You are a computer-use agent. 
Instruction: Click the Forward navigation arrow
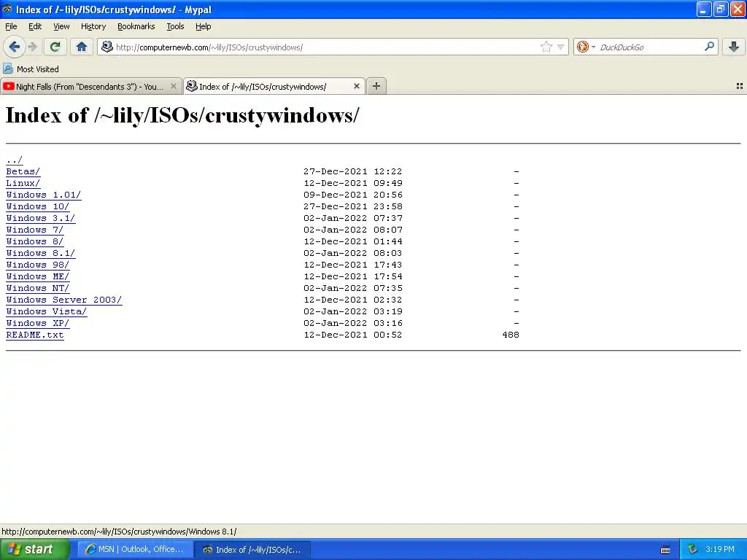(32, 47)
